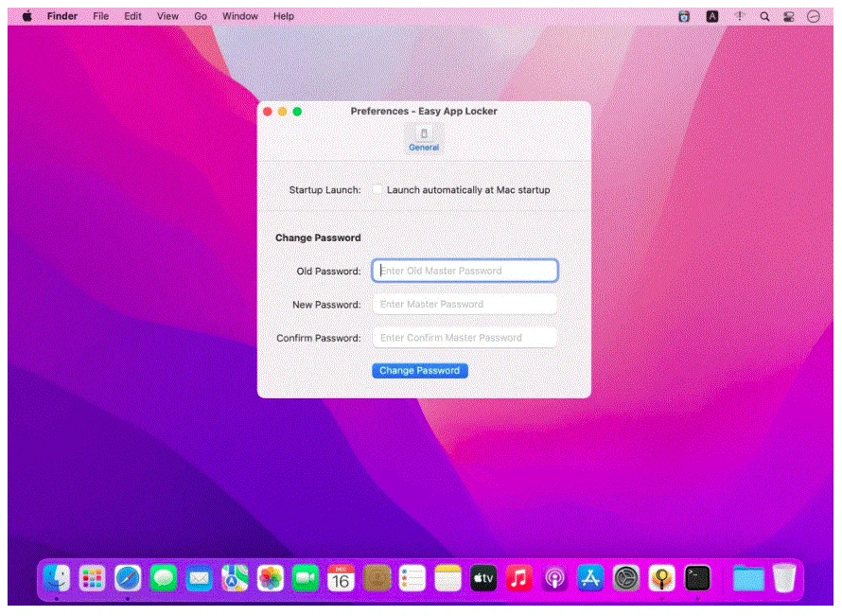The height and width of the screenshot is (616, 842).
Task: Open Music from the Dock
Action: point(518,579)
